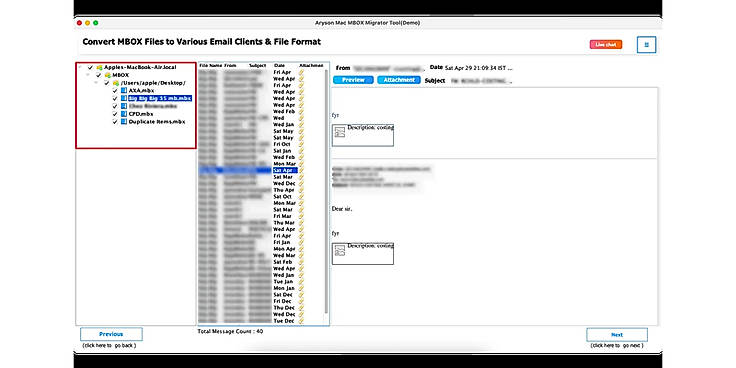Screen dimensions: 736x368
Task: Toggle checkbox for Big Big Big 55 mb.mbx
Action: tap(115, 98)
